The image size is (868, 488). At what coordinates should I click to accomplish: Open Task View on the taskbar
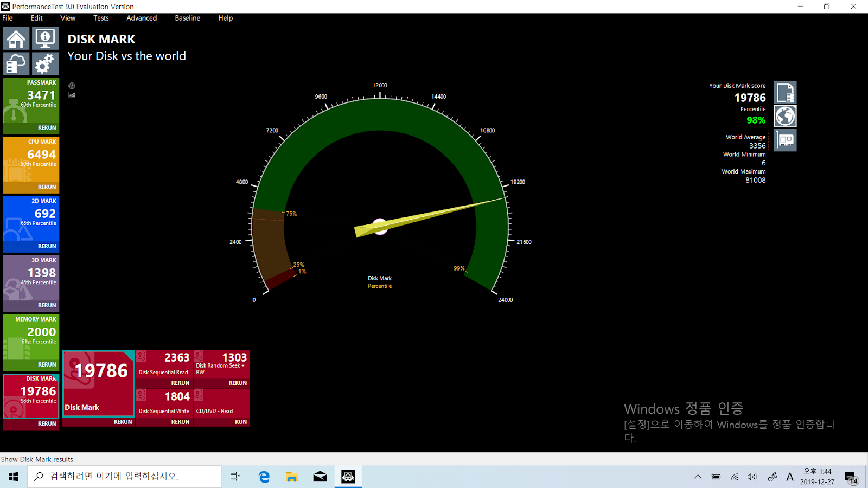click(x=235, y=477)
